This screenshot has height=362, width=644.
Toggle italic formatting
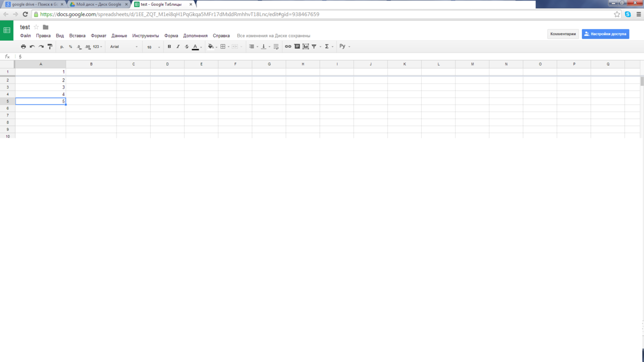pyautogui.click(x=178, y=47)
